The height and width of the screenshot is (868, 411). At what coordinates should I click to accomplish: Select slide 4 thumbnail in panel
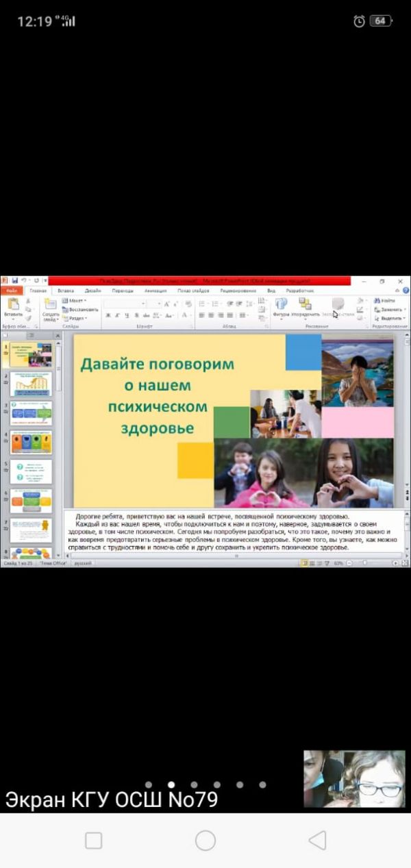[x=31, y=442]
